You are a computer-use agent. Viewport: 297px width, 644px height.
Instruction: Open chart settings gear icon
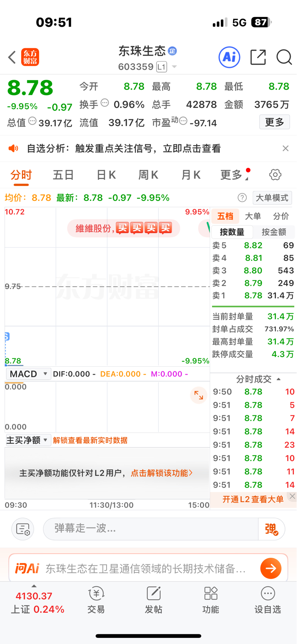point(275,175)
